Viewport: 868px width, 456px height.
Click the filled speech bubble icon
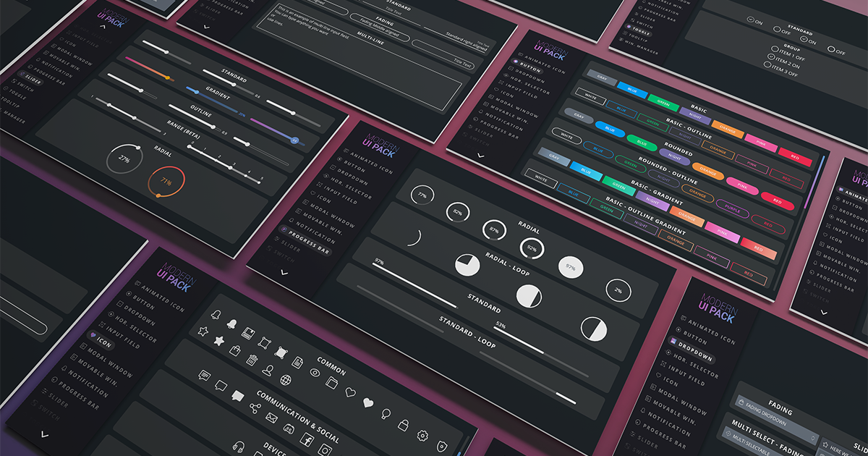238,396
